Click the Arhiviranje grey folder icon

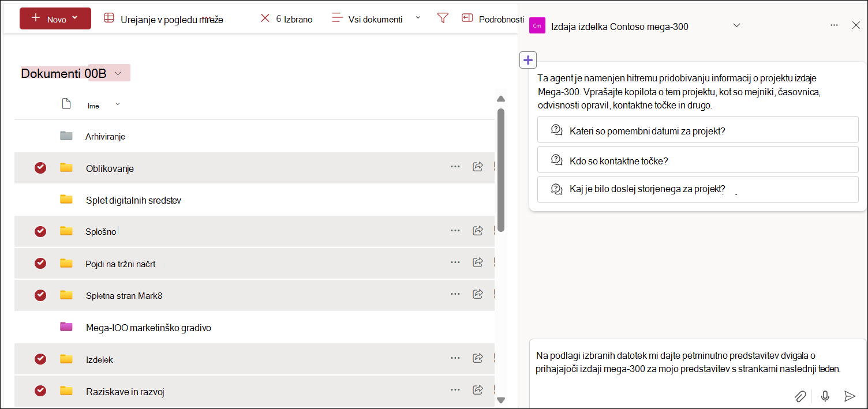[x=66, y=136]
